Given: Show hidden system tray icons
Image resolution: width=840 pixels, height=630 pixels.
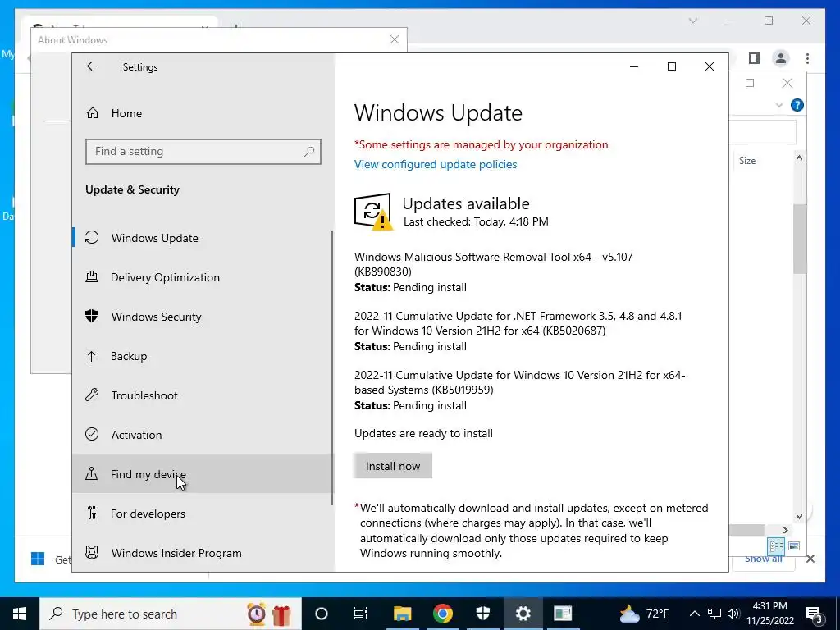Looking at the screenshot, I should 694,614.
